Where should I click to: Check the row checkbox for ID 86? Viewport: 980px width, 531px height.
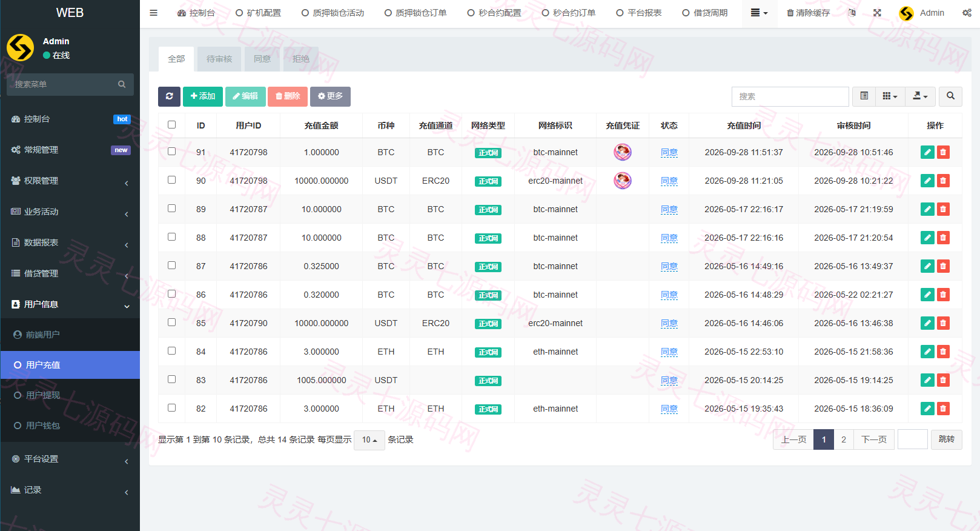pyautogui.click(x=172, y=294)
